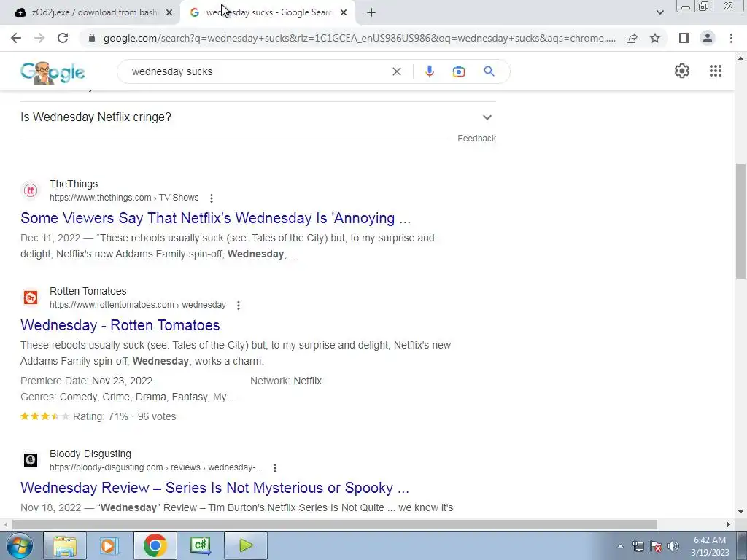Image resolution: width=747 pixels, height=560 pixels.
Task: Search by image with the camera icon
Action: tap(458, 71)
